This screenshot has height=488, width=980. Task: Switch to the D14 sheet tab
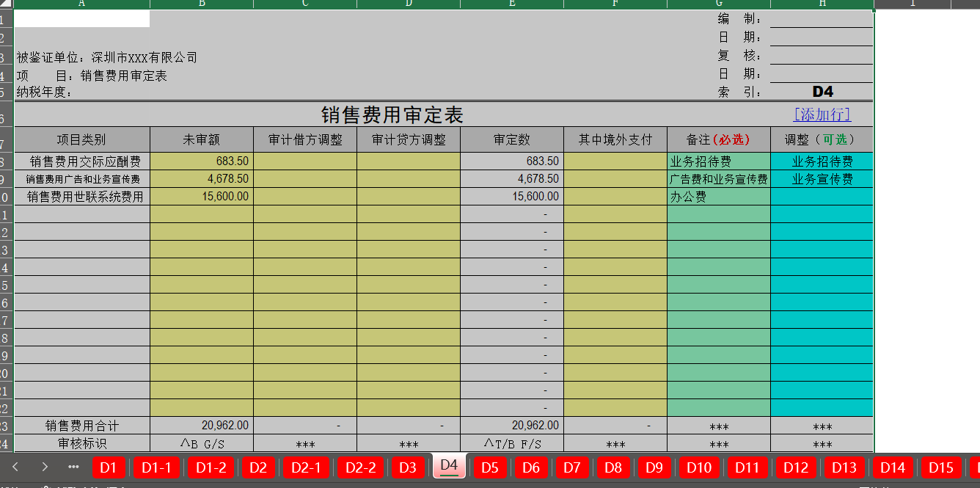(893, 467)
